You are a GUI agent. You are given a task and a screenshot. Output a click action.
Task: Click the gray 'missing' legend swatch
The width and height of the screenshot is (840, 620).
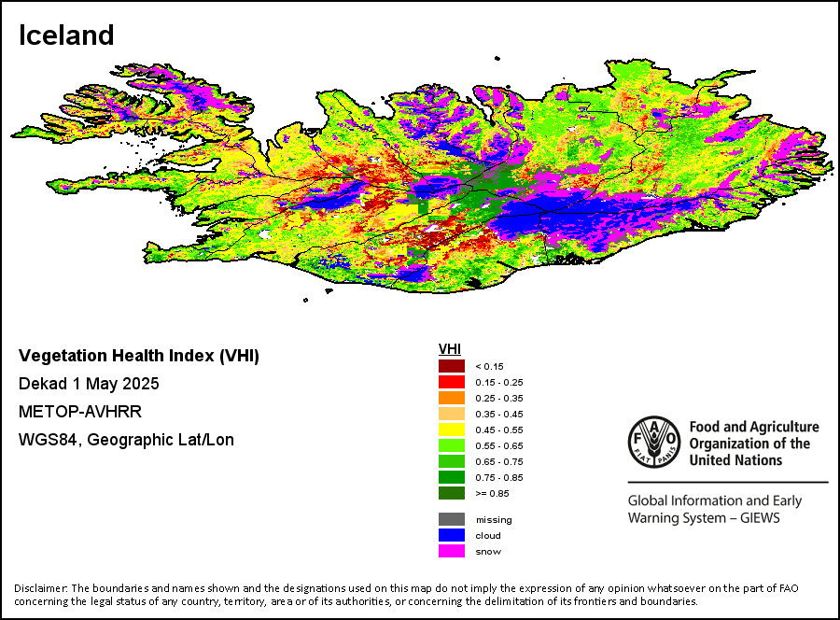(x=452, y=519)
